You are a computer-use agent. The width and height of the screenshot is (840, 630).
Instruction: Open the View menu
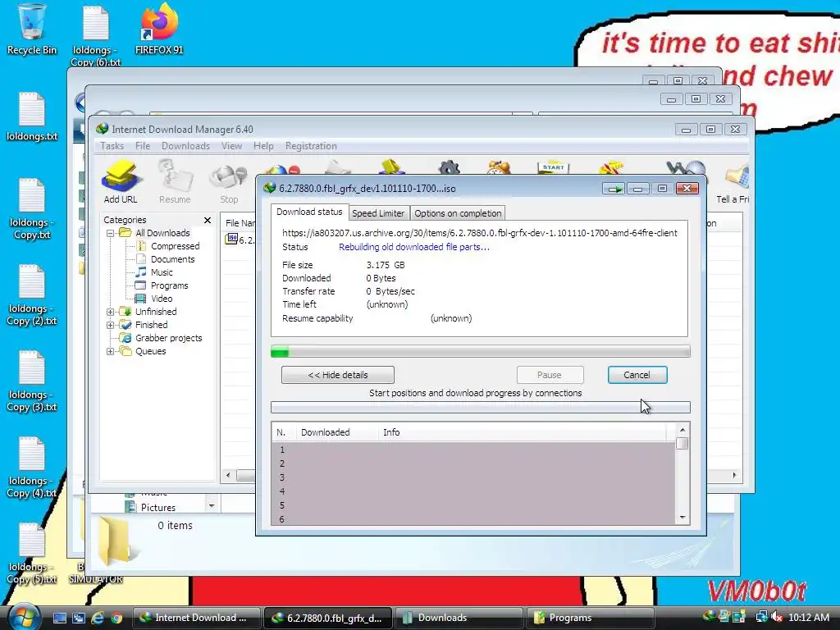pyautogui.click(x=231, y=146)
